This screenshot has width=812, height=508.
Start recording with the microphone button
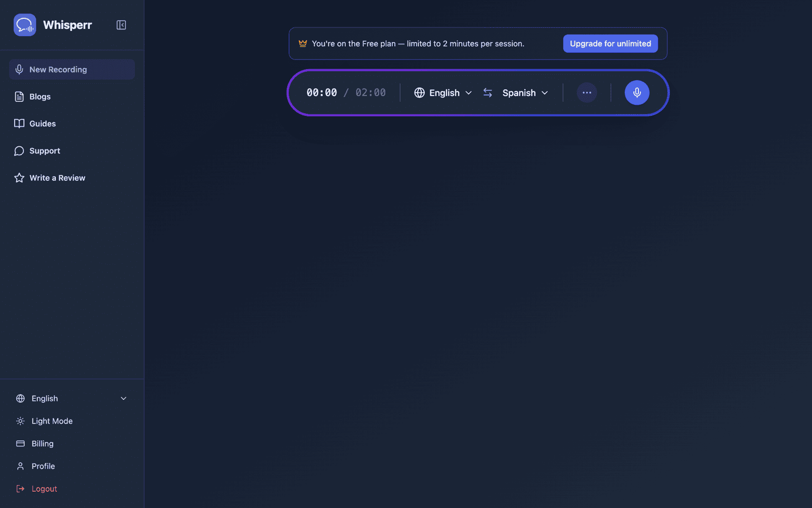click(637, 92)
